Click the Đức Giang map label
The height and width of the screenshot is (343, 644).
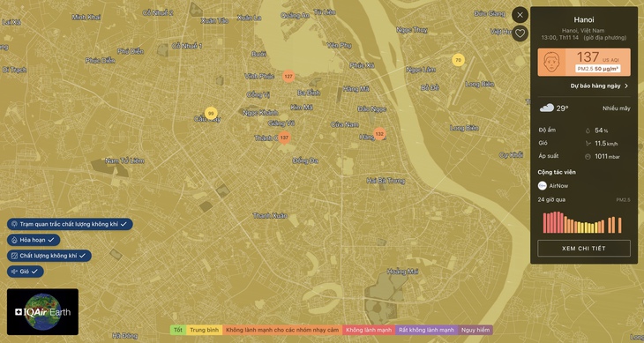tap(489, 13)
